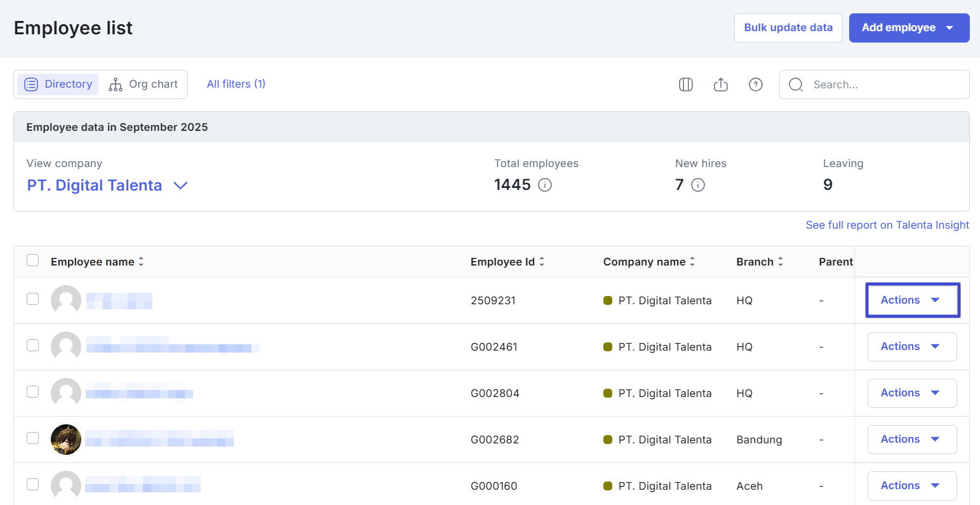Click the Bulk update data button
980x505 pixels.
(788, 28)
